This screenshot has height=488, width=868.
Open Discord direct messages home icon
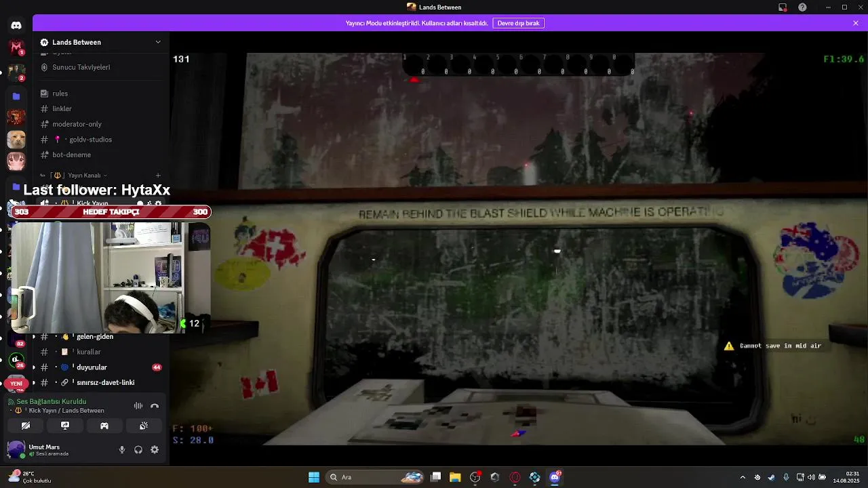[16, 25]
